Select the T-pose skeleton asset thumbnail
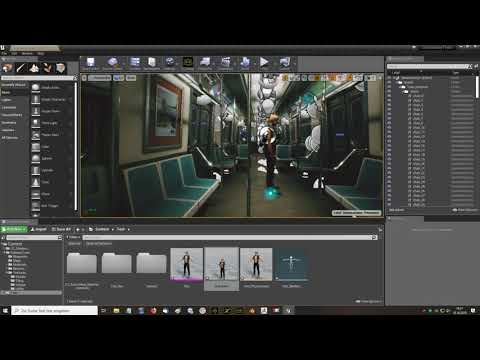The image size is (480, 360). click(x=291, y=265)
